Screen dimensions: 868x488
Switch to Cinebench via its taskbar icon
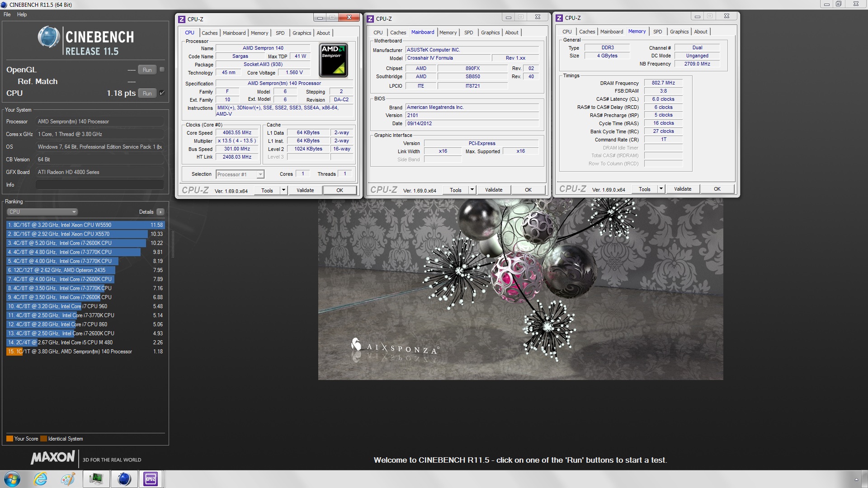[x=124, y=479]
